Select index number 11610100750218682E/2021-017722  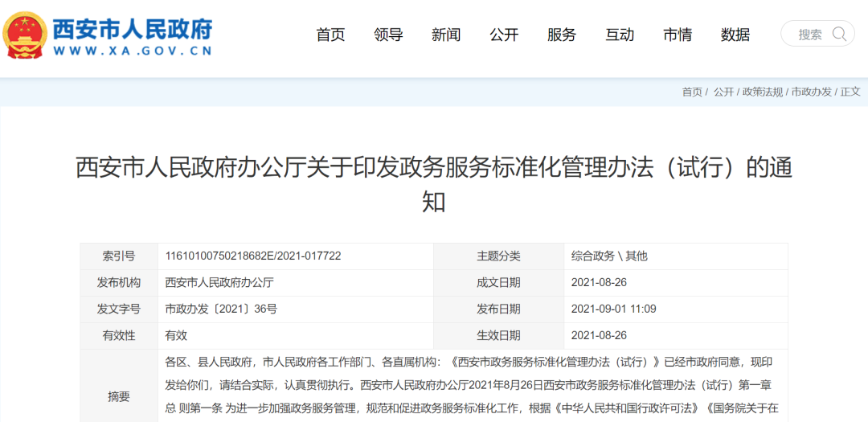pos(253,256)
